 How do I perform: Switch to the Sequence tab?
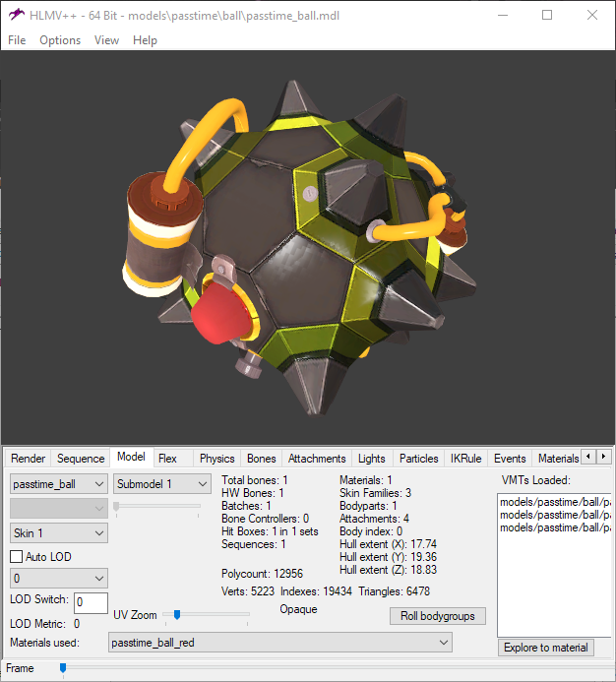[81, 459]
